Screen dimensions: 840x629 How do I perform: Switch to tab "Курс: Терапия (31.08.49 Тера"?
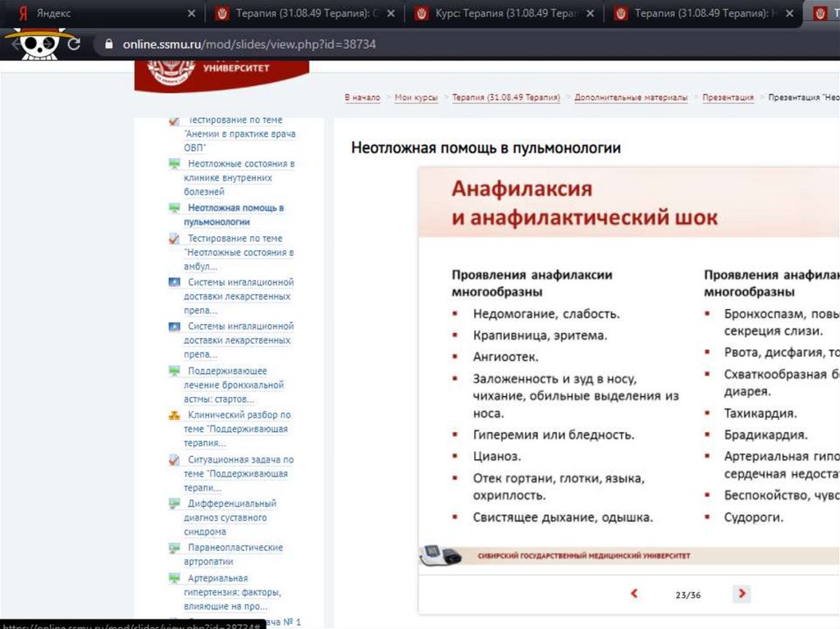505,13
